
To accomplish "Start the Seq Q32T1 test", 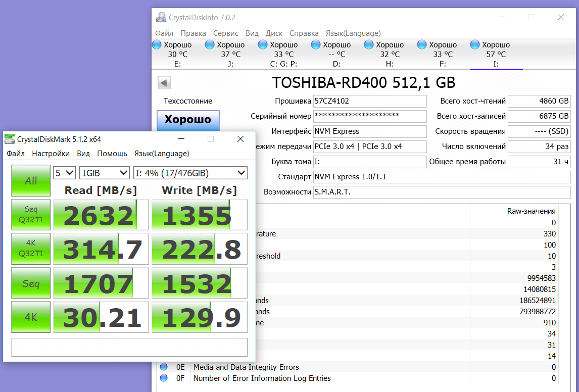I will pos(31,215).
